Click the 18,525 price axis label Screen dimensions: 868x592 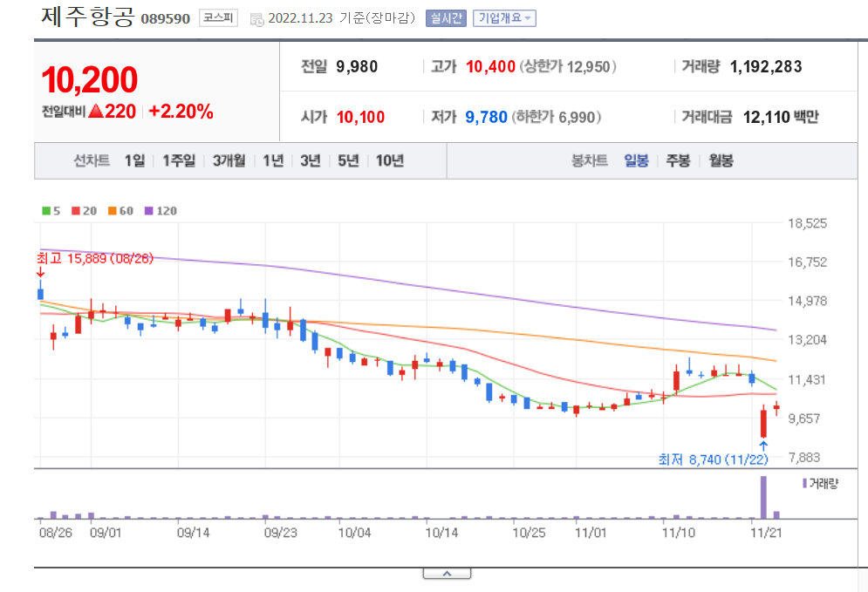pos(807,223)
